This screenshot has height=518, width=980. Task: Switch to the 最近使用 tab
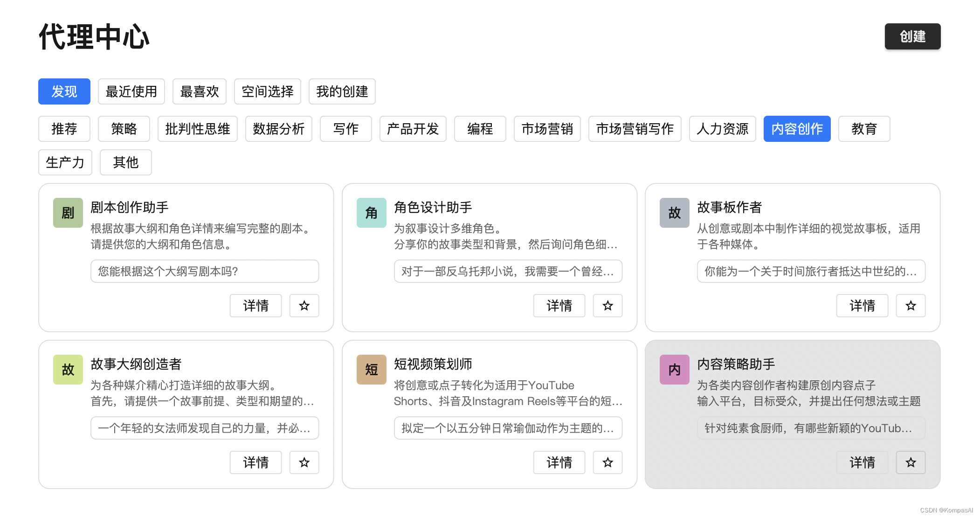click(x=131, y=91)
